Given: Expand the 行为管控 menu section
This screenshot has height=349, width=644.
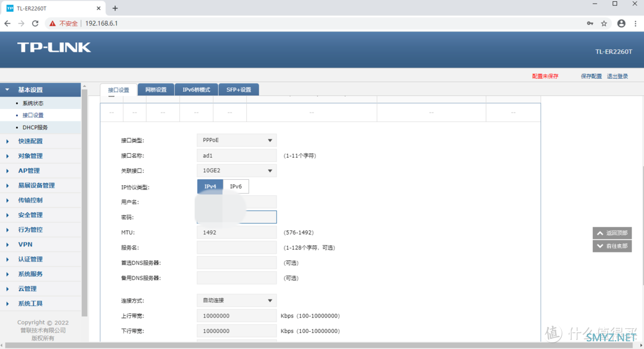Looking at the screenshot, I should click(41, 230).
